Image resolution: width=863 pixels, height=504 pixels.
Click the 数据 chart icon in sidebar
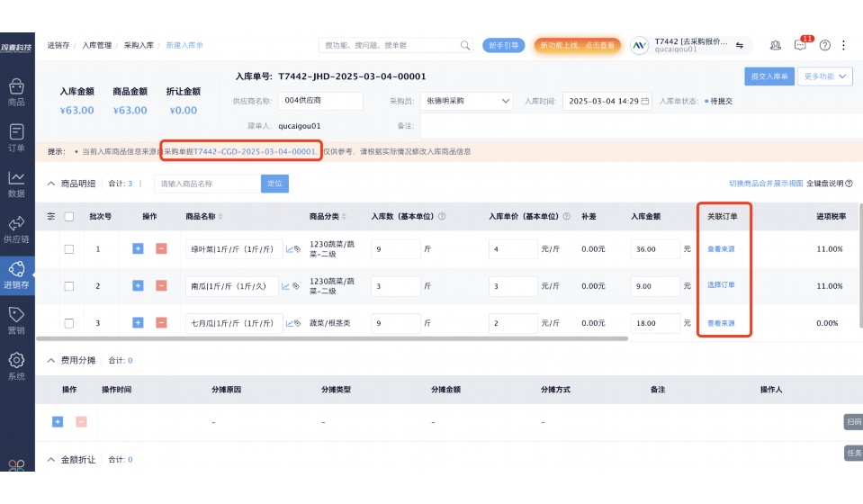click(x=16, y=183)
